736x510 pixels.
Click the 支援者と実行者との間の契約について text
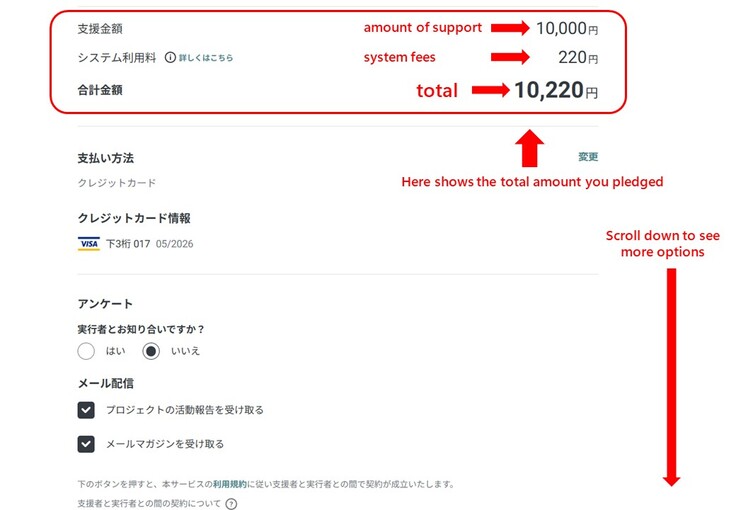149,503
